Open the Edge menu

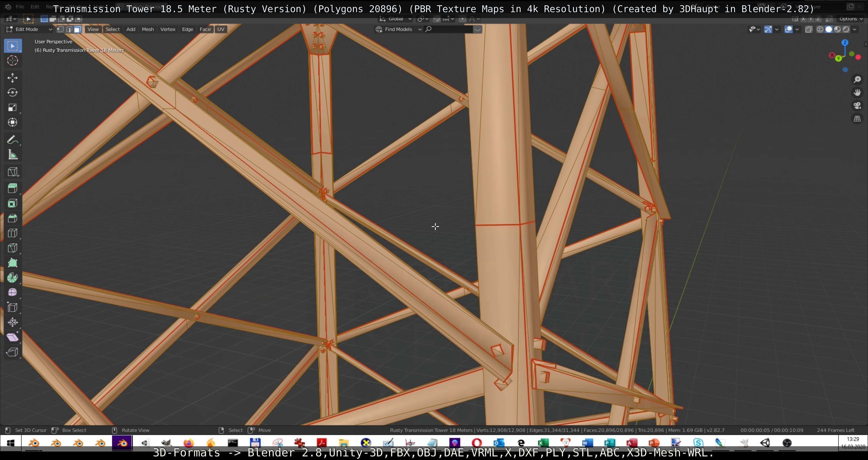[187, 29]
